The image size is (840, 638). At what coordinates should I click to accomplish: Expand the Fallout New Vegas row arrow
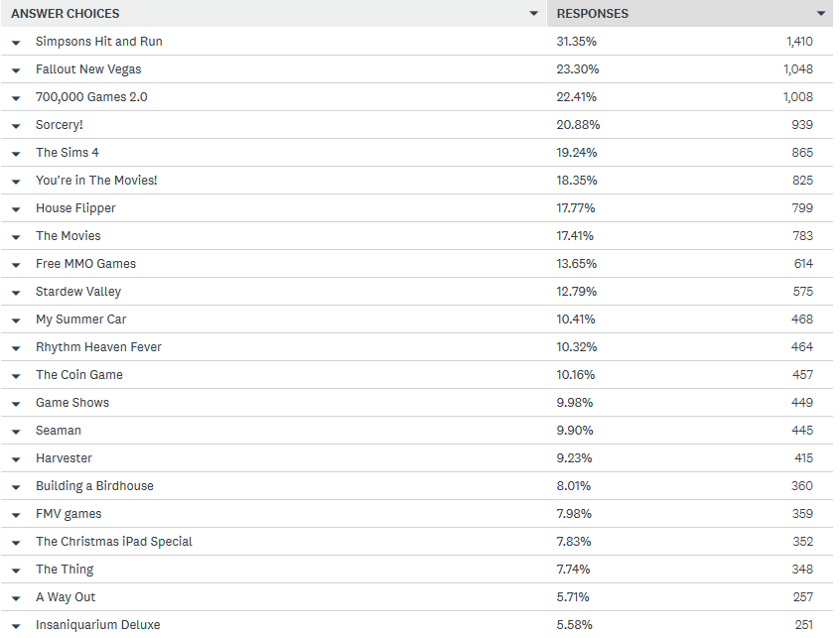point(16,70)
